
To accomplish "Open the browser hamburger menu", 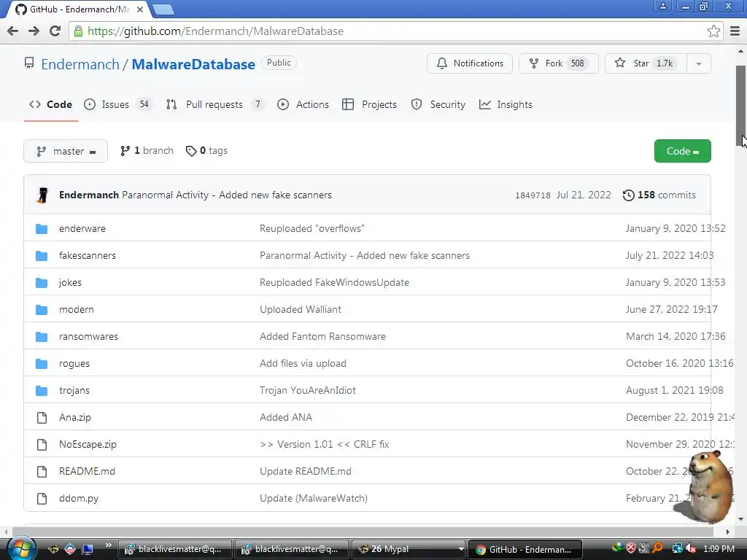I will (735, 31).
